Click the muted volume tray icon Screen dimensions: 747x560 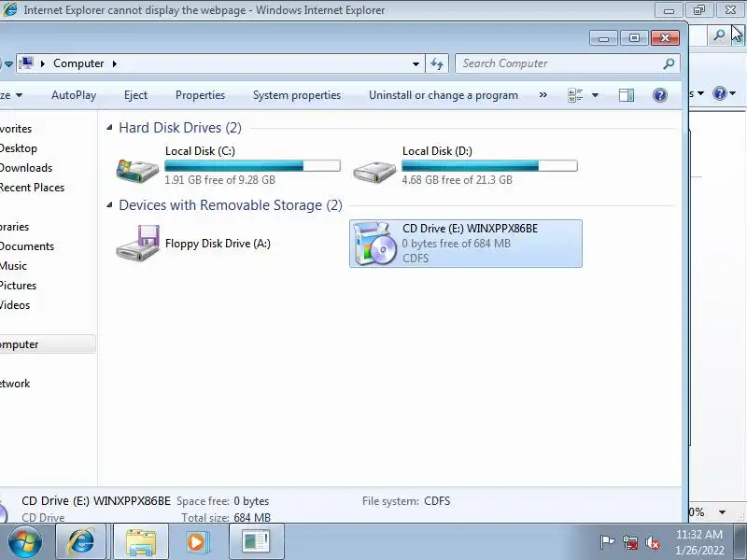tap(653, 542)
